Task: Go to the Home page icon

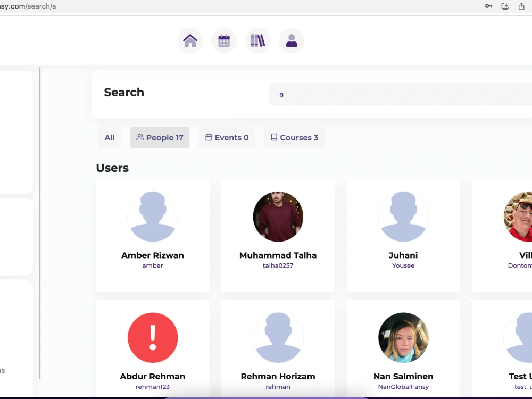Action: tap(190, 41)
